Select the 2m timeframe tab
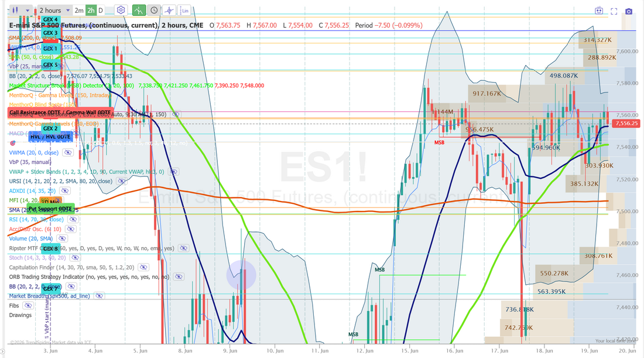The image size is (644, 358). 79,11
